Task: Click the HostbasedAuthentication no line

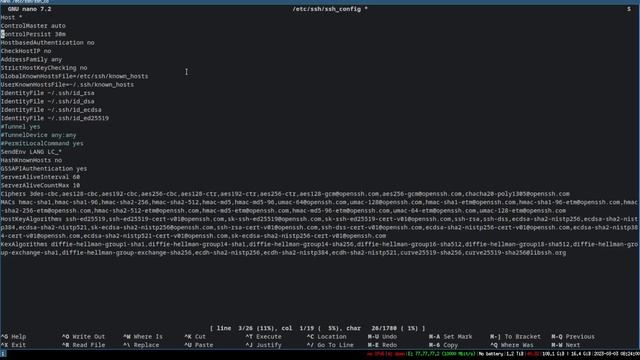Action: (x=47, y=42)
